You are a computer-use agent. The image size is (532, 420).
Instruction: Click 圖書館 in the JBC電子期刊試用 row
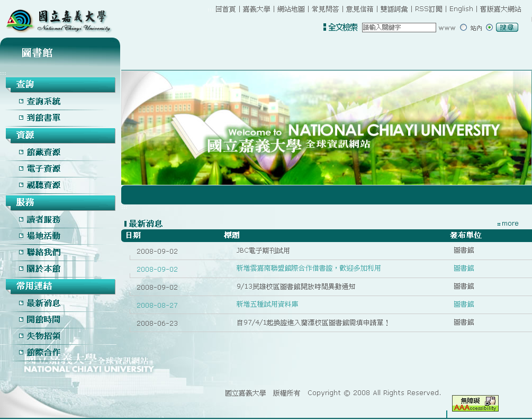(464, 250)
